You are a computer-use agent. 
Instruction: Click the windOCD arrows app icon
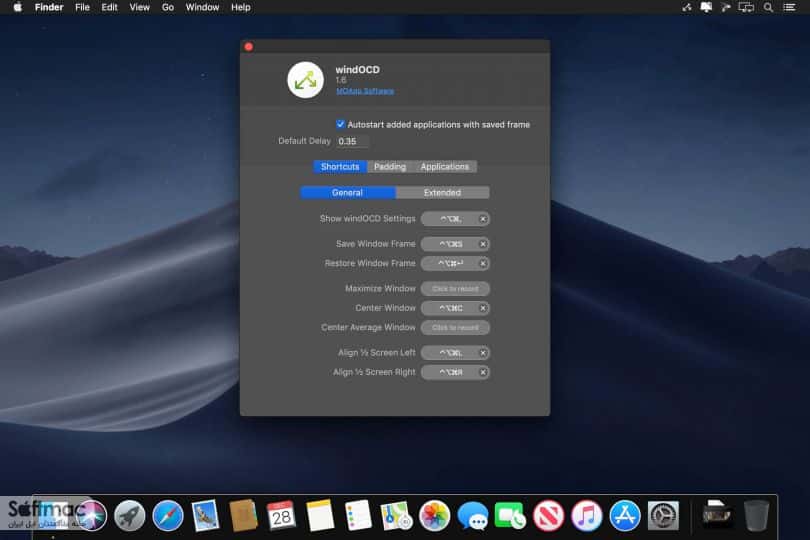coord(305,80)
